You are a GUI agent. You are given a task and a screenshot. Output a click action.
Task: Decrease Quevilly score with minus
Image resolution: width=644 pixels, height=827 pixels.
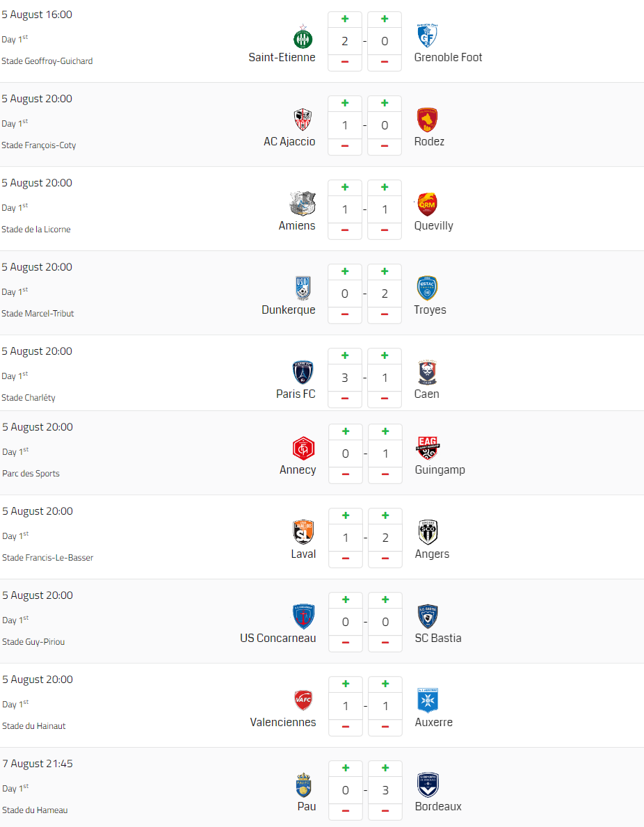tap(385, 230)
